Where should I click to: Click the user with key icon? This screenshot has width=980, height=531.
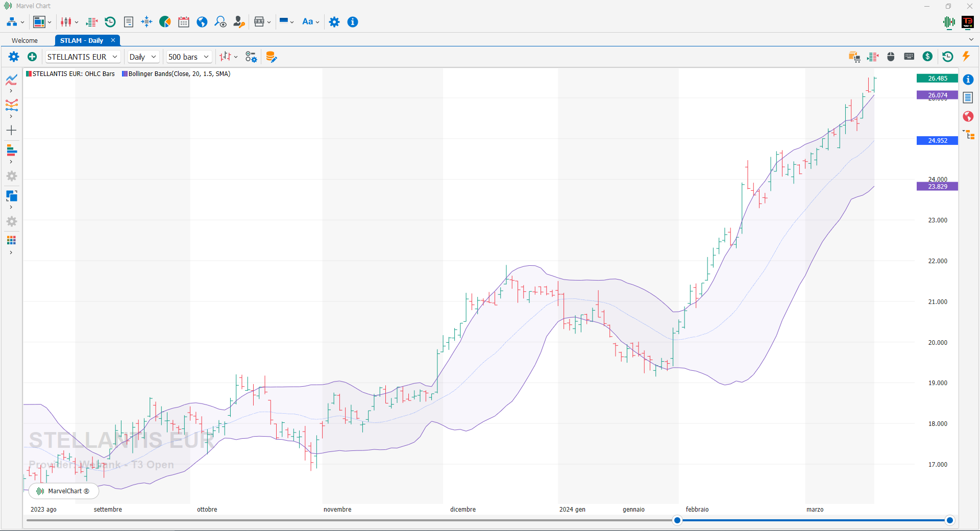coord(239,22)
